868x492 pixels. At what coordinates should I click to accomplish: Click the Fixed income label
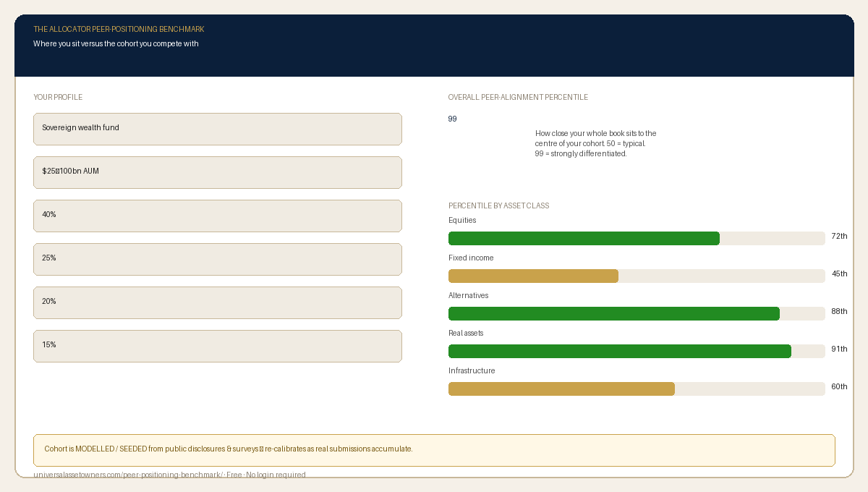tap(471, 258)
